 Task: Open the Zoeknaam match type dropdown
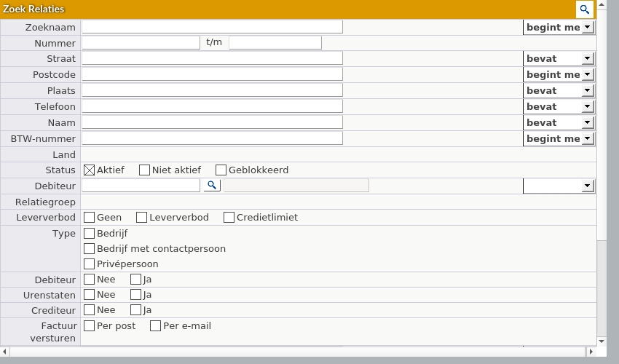click(559, 28)
